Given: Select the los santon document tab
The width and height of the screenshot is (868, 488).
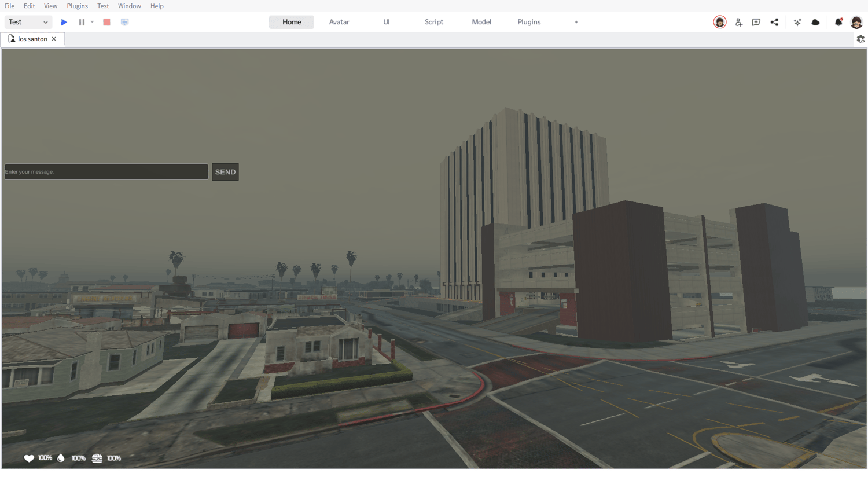Looking at the screenshot, I should (x=33, y=39).
